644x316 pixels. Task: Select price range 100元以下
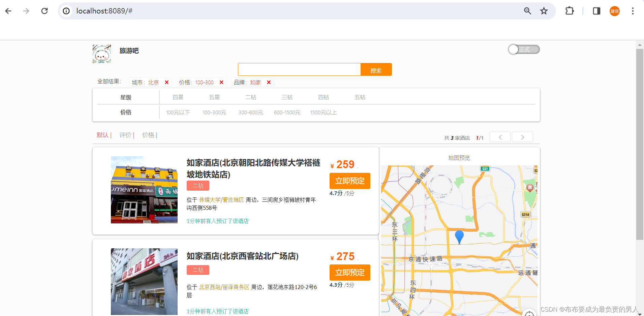[178, 113]
